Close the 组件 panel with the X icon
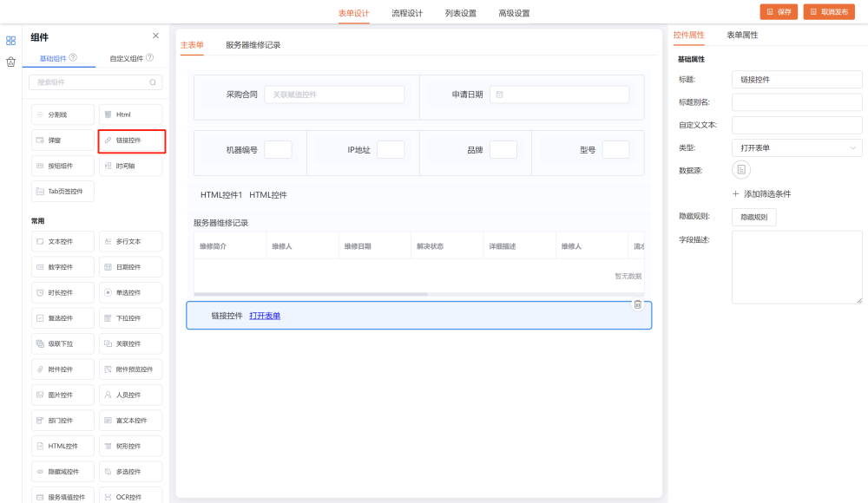 (155, 36)
